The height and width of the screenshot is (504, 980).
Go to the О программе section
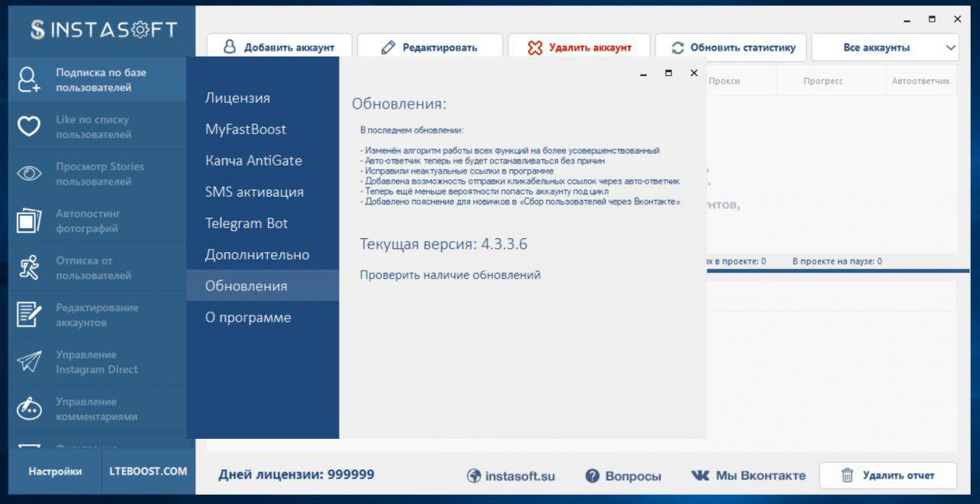(x=248, y=317)
